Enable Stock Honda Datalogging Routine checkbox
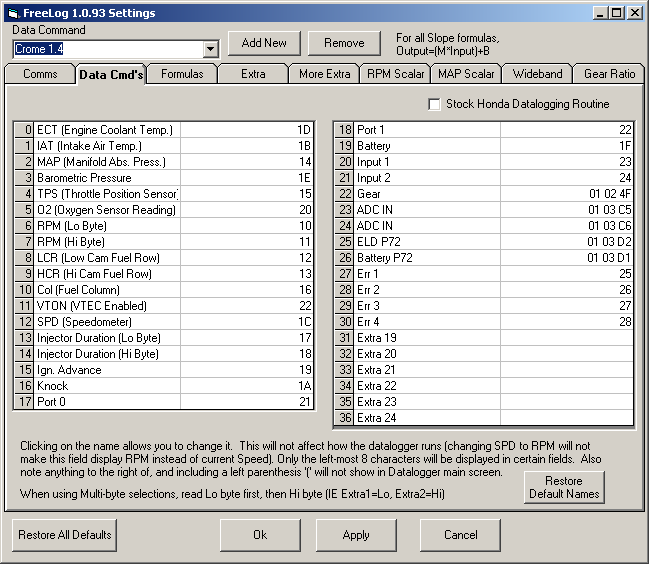This screenshot has width=649, height=564. (x=434, y=104)
